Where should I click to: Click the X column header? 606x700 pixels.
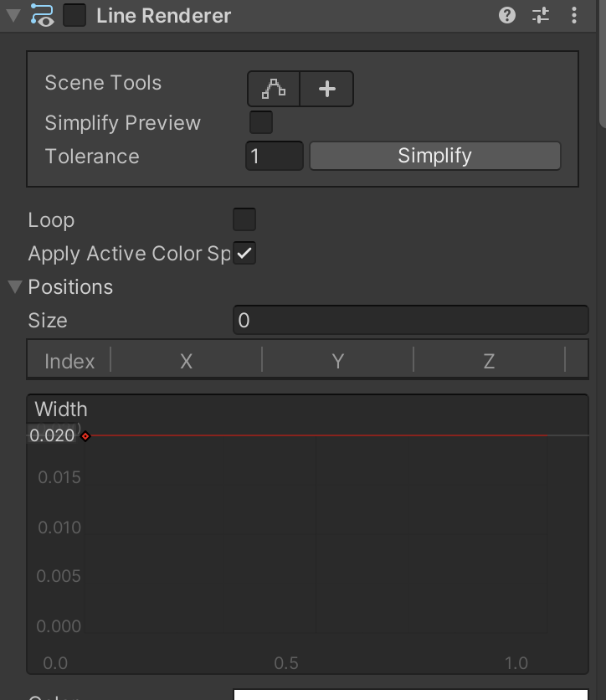click(186, 361)
